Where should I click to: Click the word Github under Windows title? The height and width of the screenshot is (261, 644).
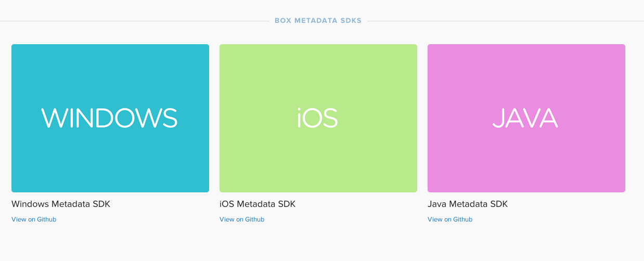[47, 219]
